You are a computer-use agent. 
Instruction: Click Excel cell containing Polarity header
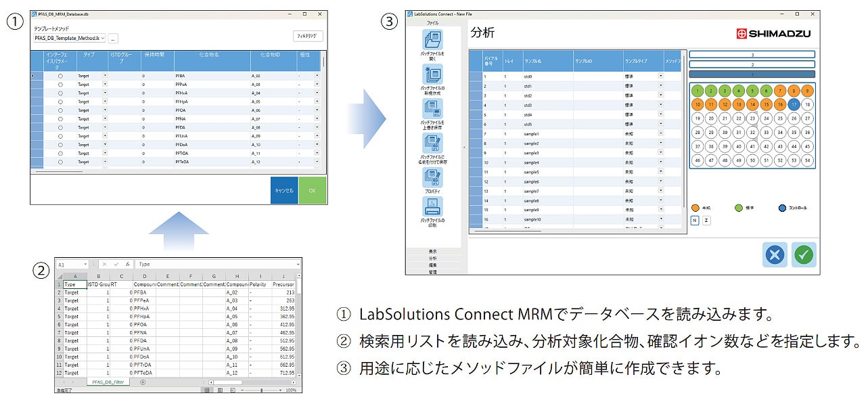click(x=260, y=285)
